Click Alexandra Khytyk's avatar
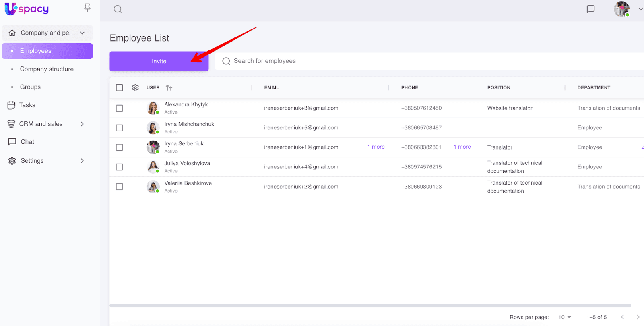This screenshot has width=644, height=326. 153,108
